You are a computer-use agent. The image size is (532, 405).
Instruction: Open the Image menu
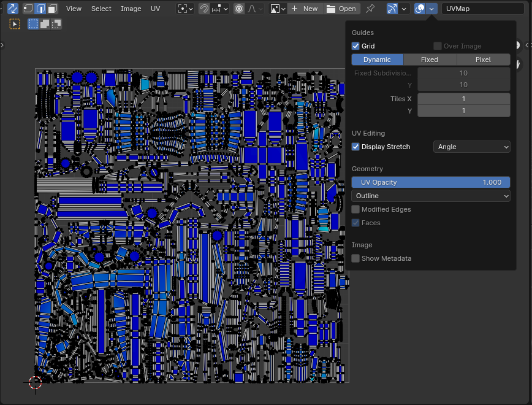[131, 9]
